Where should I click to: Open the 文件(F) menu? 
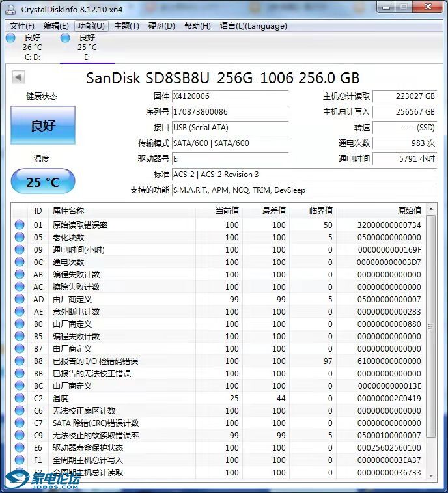tap(21, 26)
